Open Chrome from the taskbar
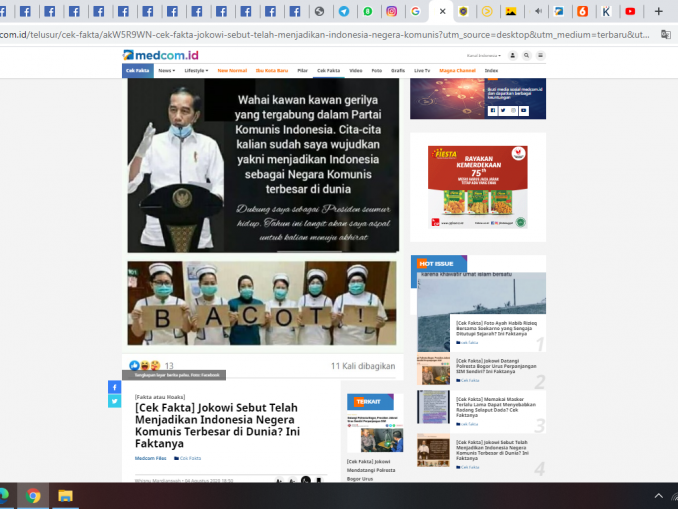 [33, 496]
